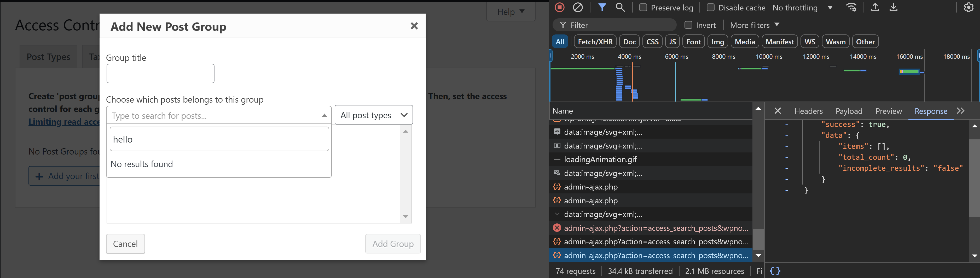Switch to the Payload tab
980x278 pixels.
[849, 111]
